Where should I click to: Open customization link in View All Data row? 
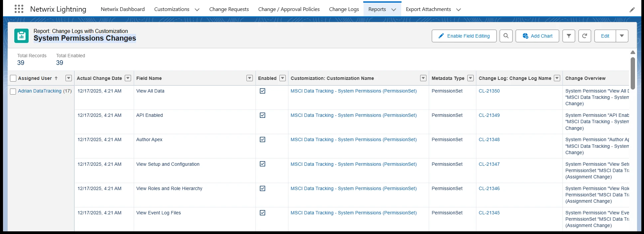(x=354, y=91)
